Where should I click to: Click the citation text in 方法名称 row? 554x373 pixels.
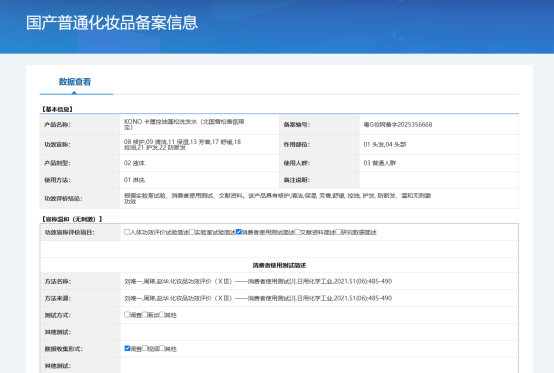point(258,282)
